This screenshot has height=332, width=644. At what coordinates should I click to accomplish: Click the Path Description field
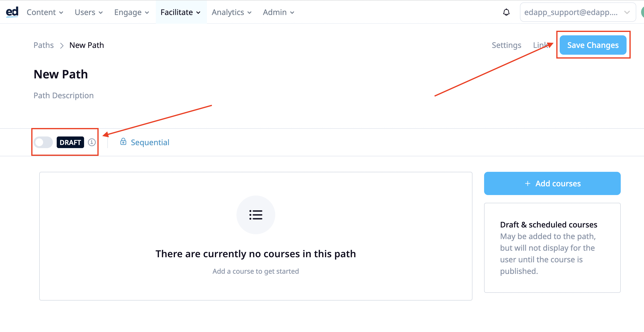click(63, 96)
